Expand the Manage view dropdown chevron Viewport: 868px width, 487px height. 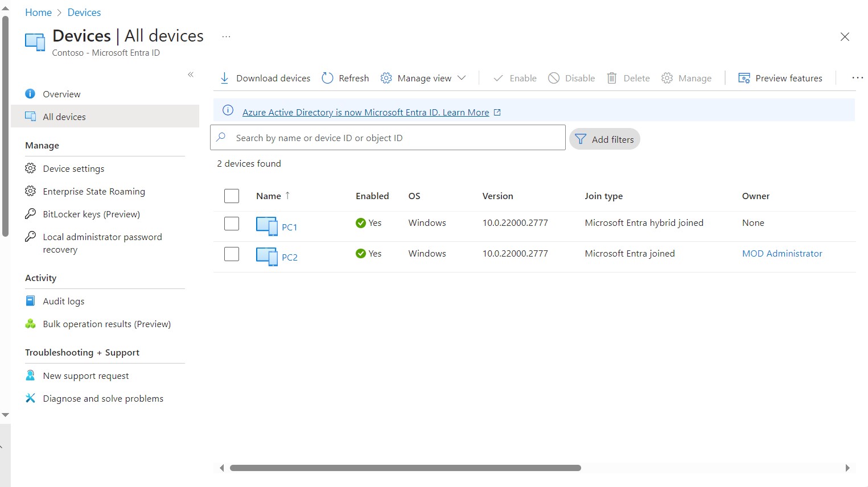[x=462, y=78]
